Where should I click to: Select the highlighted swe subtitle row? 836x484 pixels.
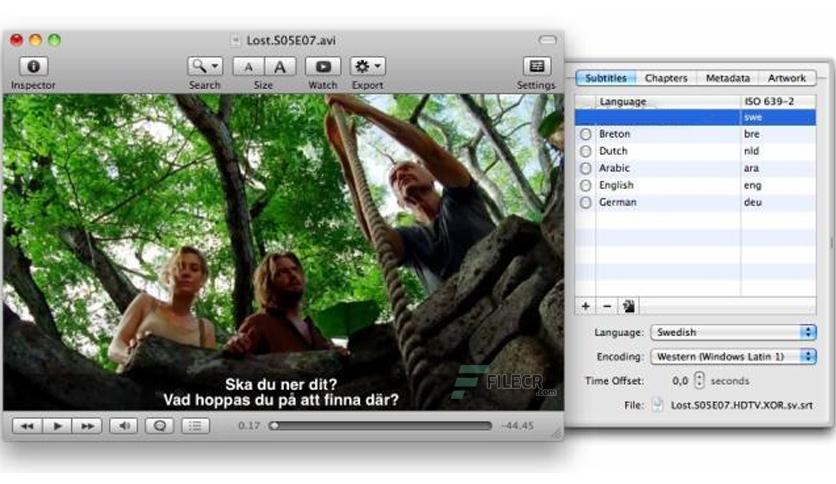pyautogui.click(x=695, y=117)
